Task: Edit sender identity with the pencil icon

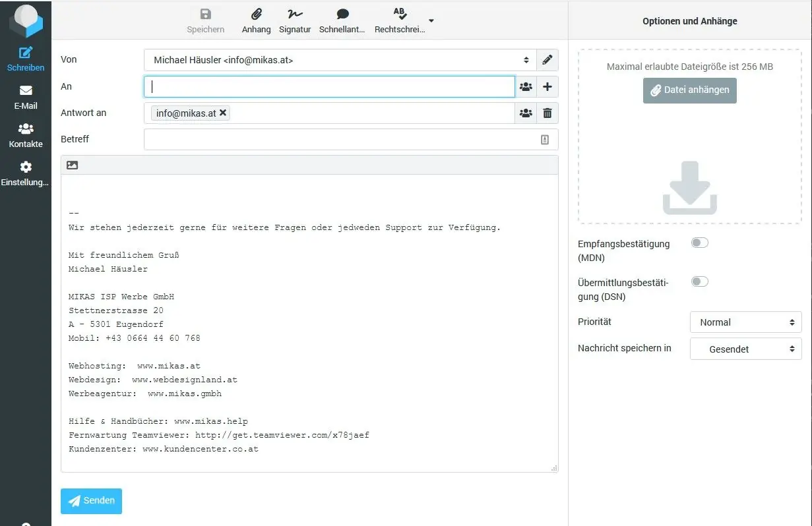Action: (547, 59)
